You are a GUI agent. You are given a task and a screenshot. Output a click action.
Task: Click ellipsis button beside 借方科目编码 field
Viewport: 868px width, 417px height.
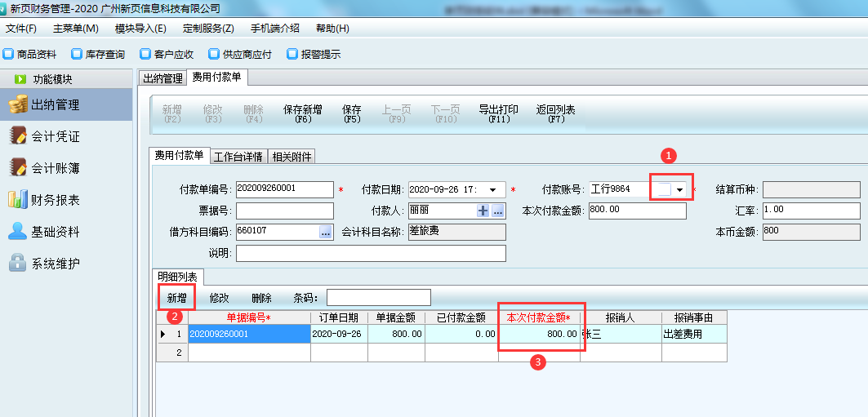coord(326,232)
